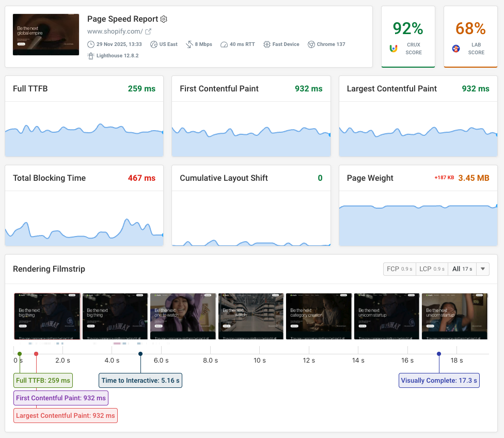Click the 40 ms RTT gauge icon
This screenshot has height=438, width=504.
[223, 44]
